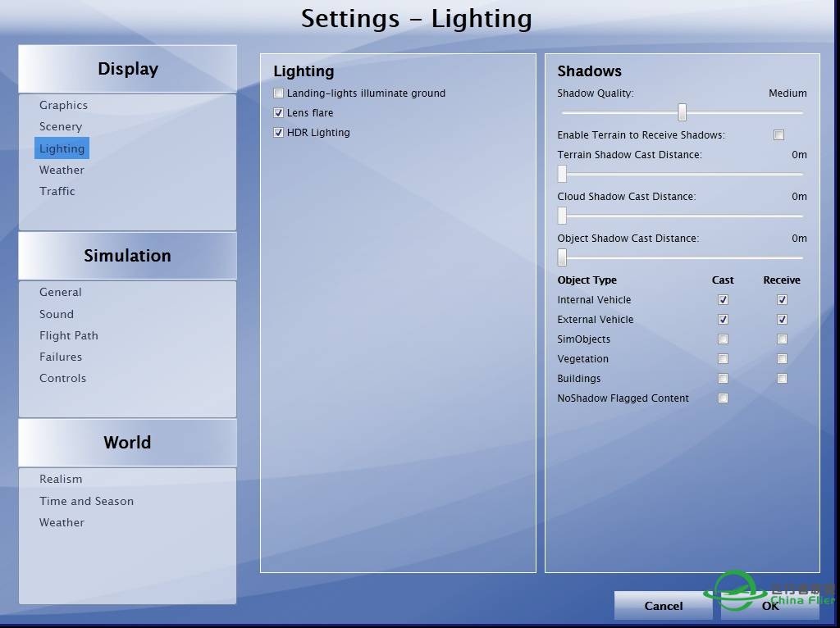The image size is (840, 628).
Task: Switch to Scenery settings
Action: pos(61,126)
